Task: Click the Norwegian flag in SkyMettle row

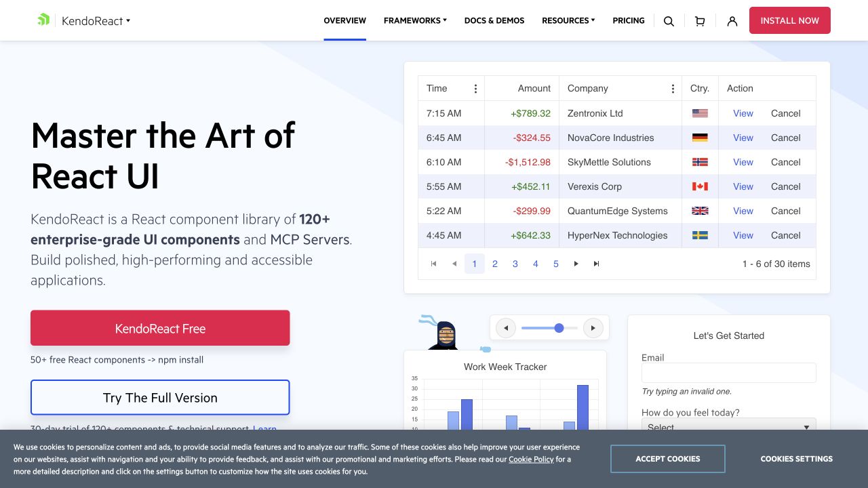Action: coord(700,162)
